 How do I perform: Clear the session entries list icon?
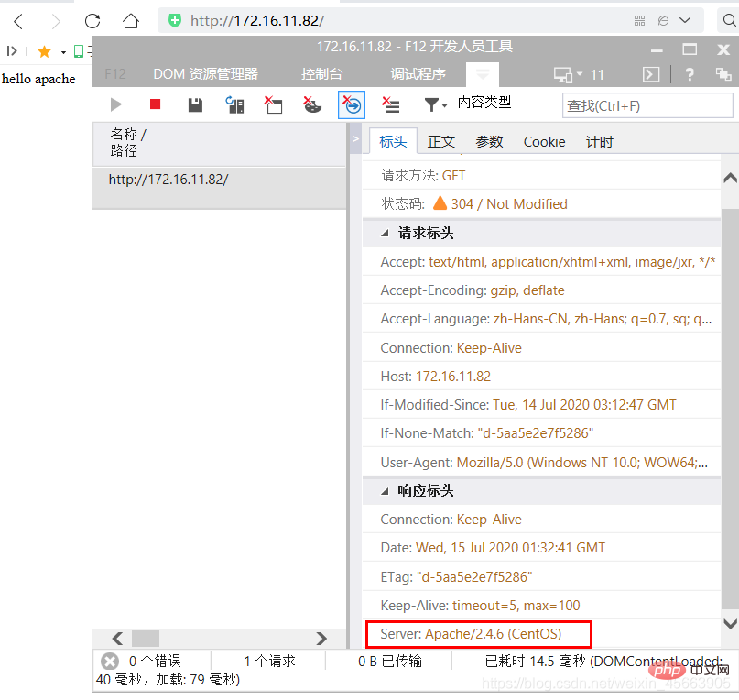pyautogui.click(x=391, y=104)
